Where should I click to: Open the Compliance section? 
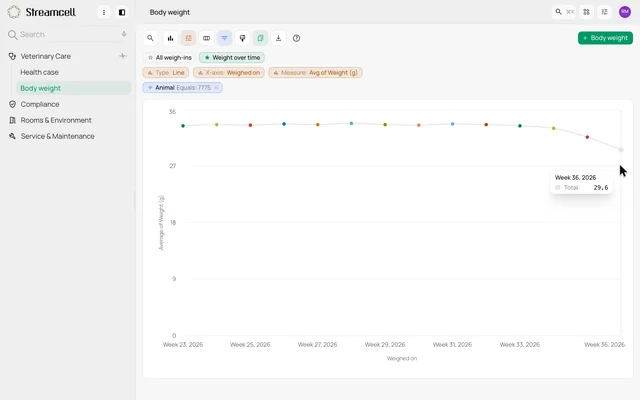point(40,104)
